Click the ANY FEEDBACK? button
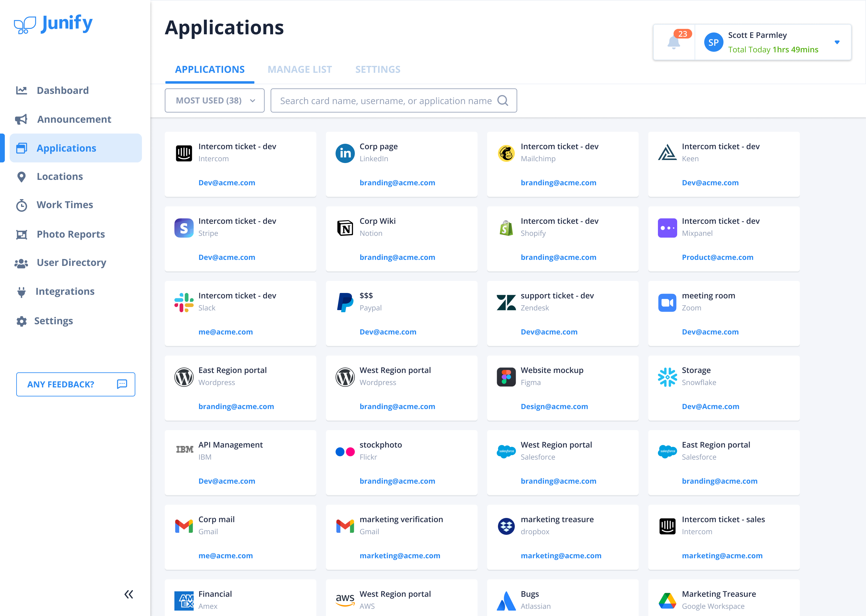Viewport: 866px width, 616px height. [x=75, y=384]
